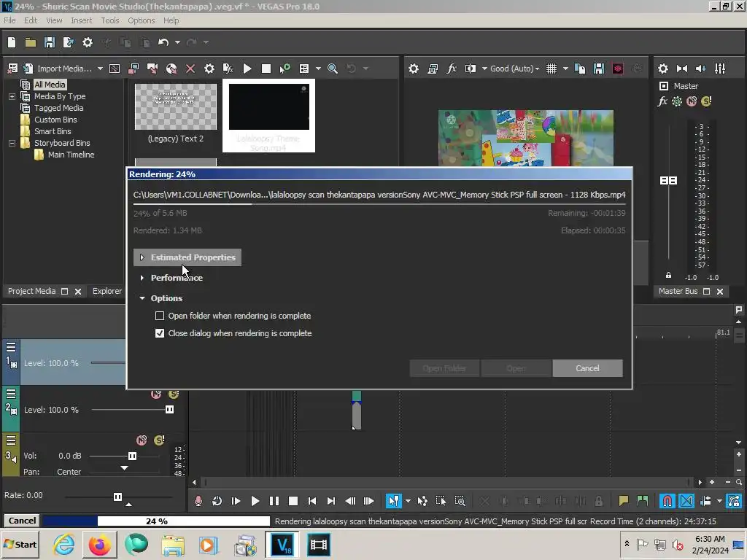The image size is (747, 560).
Task: Enable Open folder when rendering is complete
Action: click(160, 316)
